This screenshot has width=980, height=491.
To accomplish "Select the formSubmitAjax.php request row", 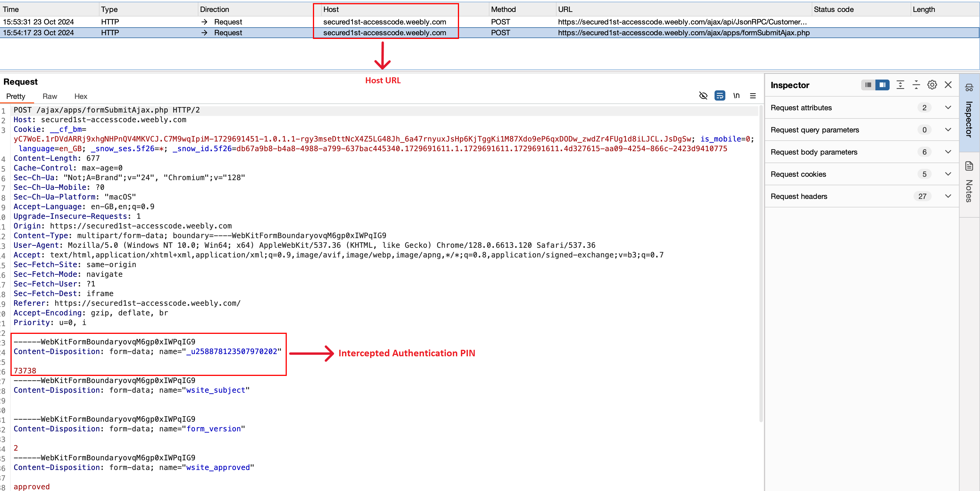I will pyautogui.click(x=266, y=33).
